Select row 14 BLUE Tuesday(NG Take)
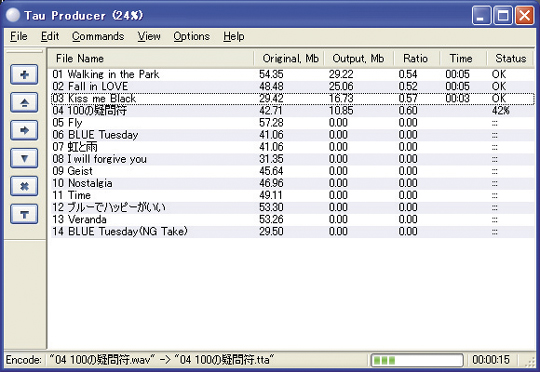 (293, 231)
